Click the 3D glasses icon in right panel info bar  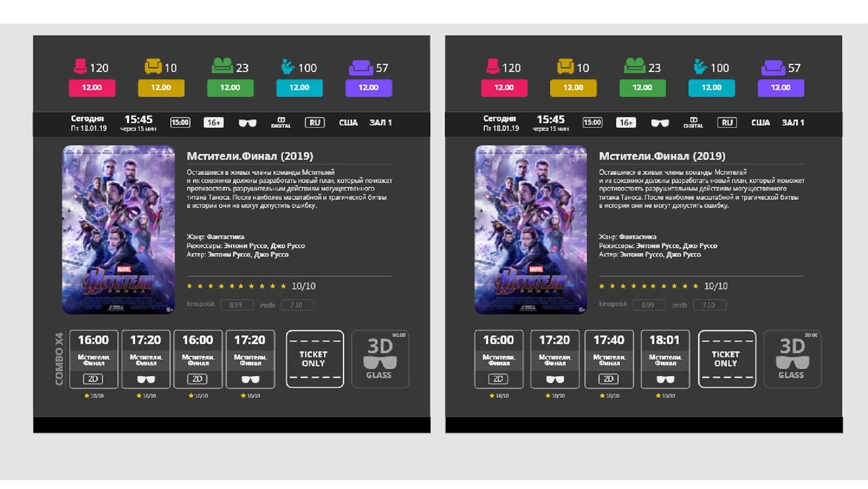tap(660, 123)
